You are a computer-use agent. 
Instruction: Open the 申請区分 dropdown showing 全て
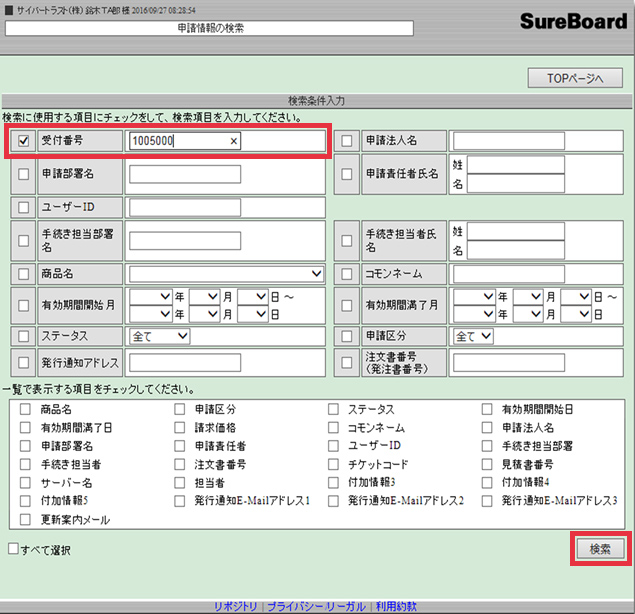[x=473, y=337]
